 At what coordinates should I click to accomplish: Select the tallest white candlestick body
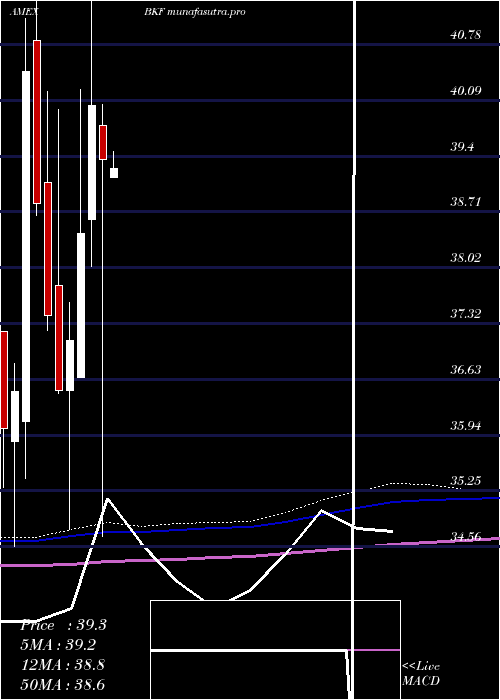pyautogui.click(x=26, y=246)
